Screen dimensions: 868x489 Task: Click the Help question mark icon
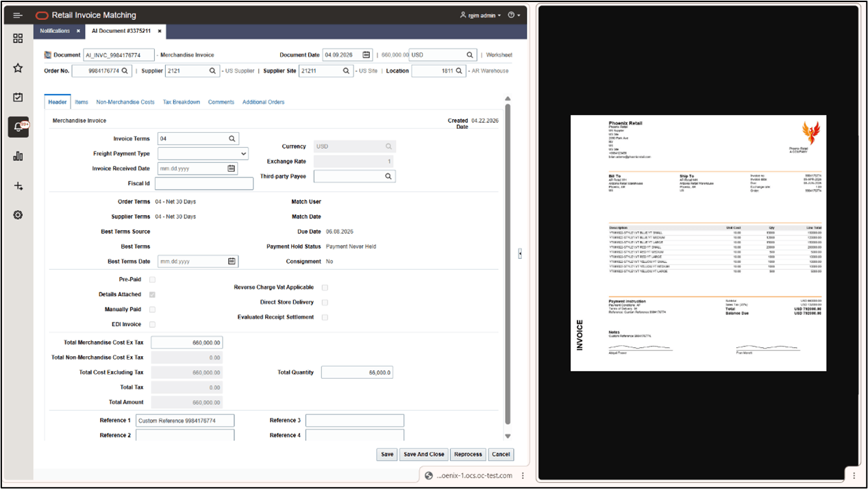point(511,15)
